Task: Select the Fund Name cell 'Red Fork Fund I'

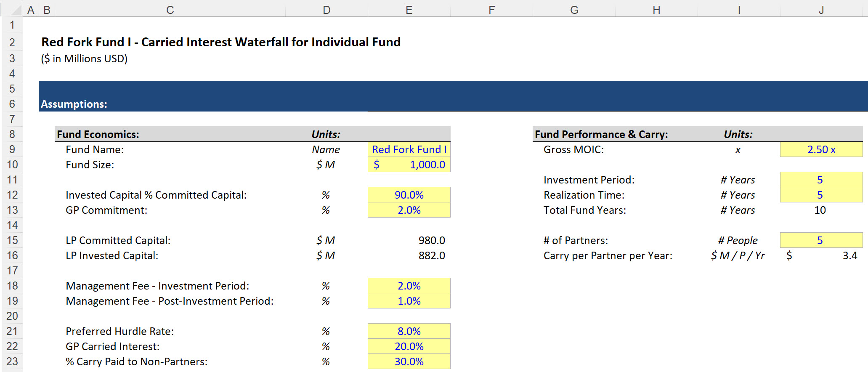Action: pos(409,149)
